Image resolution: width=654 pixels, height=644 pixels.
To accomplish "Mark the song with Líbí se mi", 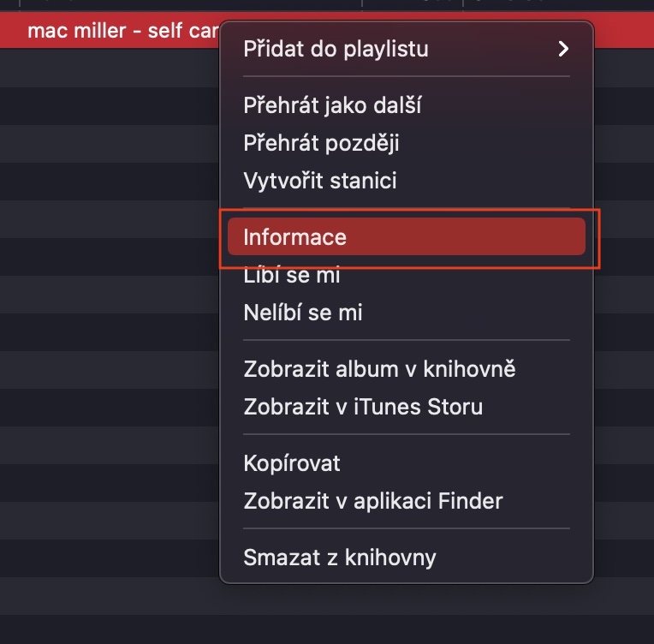I will click(x=292, y=276).
